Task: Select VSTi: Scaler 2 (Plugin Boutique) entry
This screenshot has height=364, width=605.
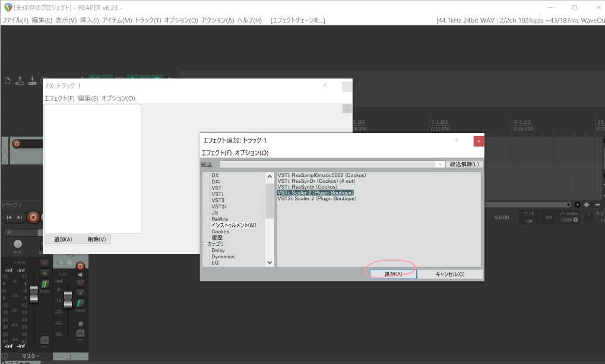Action: pos(315,192)
